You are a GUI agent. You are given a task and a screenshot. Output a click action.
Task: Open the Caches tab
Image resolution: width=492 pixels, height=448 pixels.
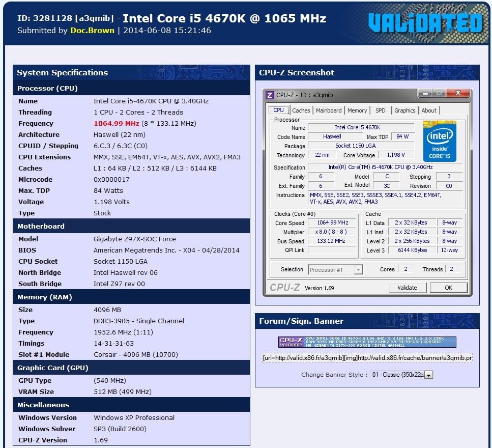[x=301, y=110]
